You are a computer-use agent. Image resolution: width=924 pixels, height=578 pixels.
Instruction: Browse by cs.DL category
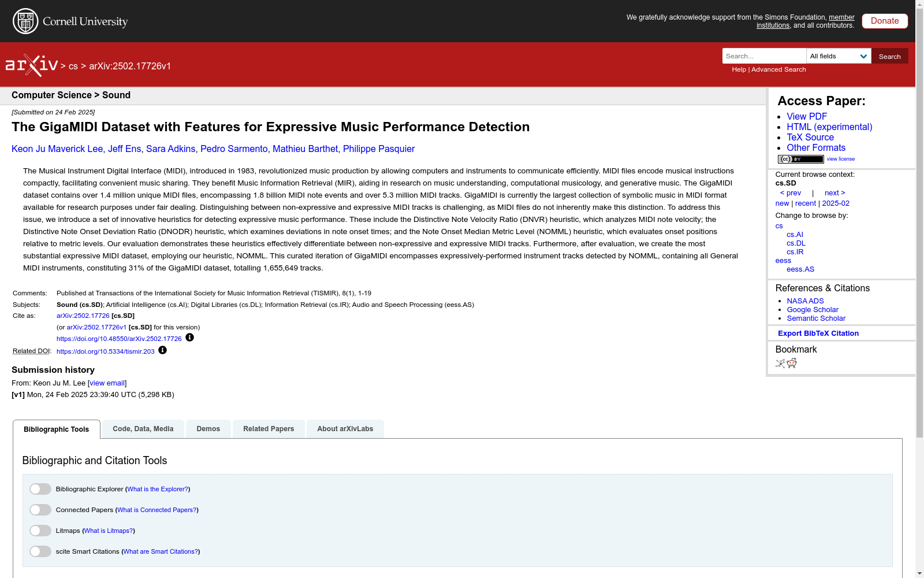coord(796,243)
